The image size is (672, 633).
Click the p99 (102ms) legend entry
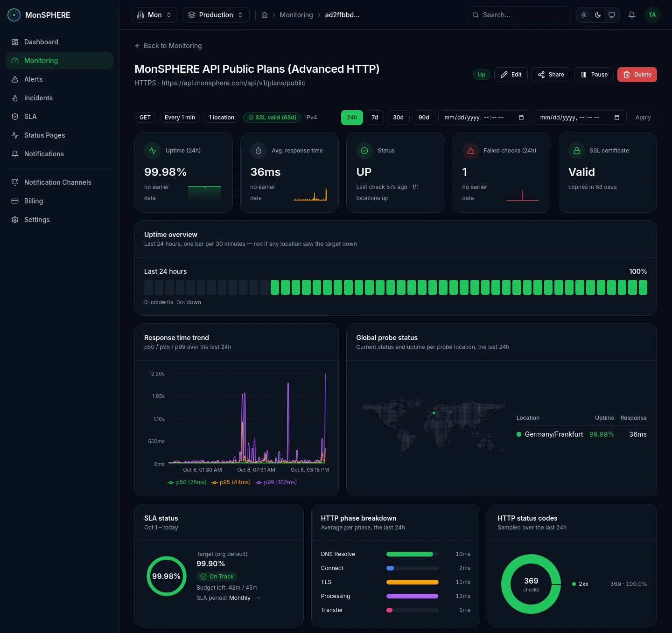pyautogui.click(x=276, y=482)
